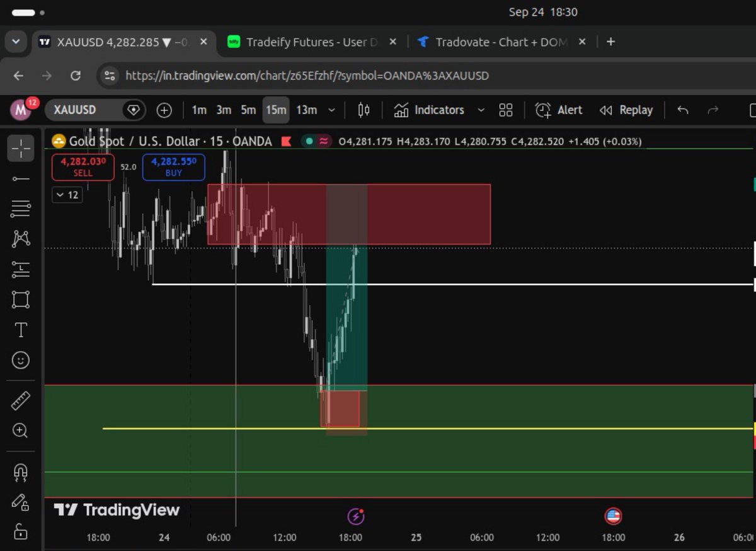The width and height of the screenshot is (756, 551).
Task: Close the Tradovate tab
Action: click(x=582, y=42)
